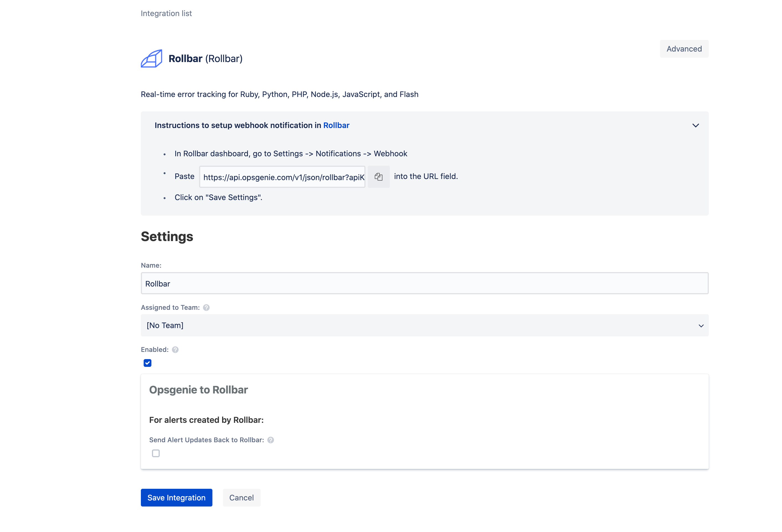Image resolution: width=782 pixels, height=532 pixels.
Task: Copy the webhook URL with the copy icon
Action: point(379,177)
